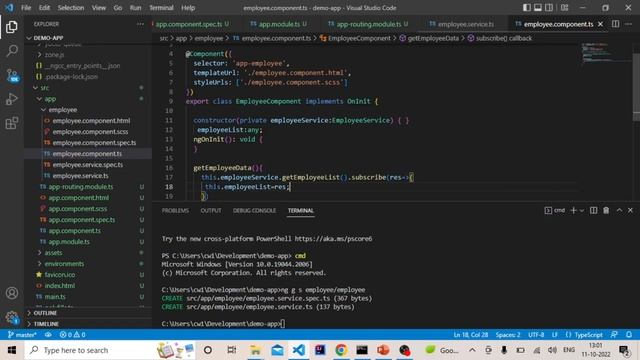640x360 pixels.
Task: Kill terminal with trash icon
Action: (606, 210)
